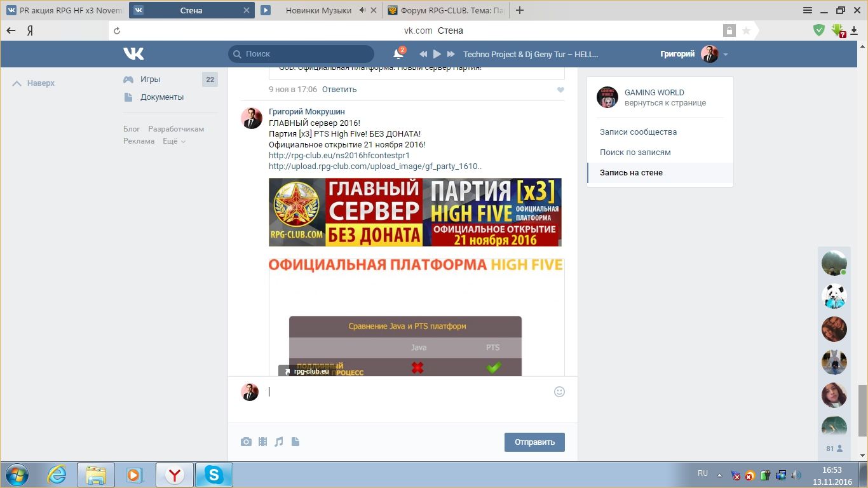The width and height of the screenshot is (868, 488).
Task: Expand the Ещё footer dropdown
Action: [x=173, y=141]
